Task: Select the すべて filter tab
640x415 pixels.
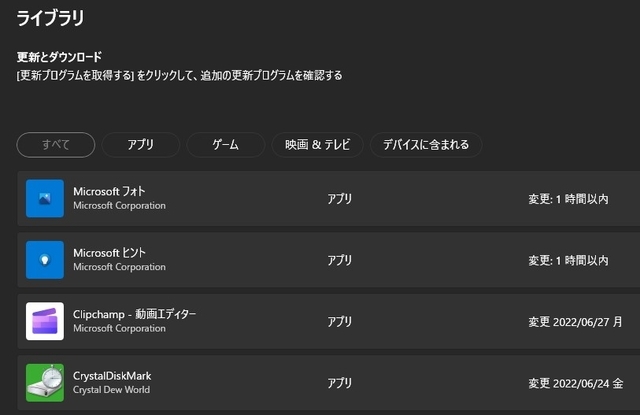Action: click(x=56, y=145)
